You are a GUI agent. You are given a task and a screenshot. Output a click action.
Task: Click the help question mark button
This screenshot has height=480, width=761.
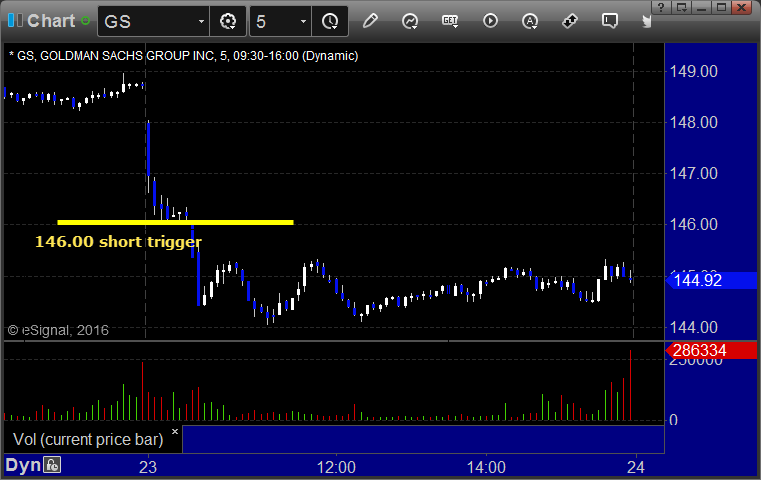(x=661, y=7)
